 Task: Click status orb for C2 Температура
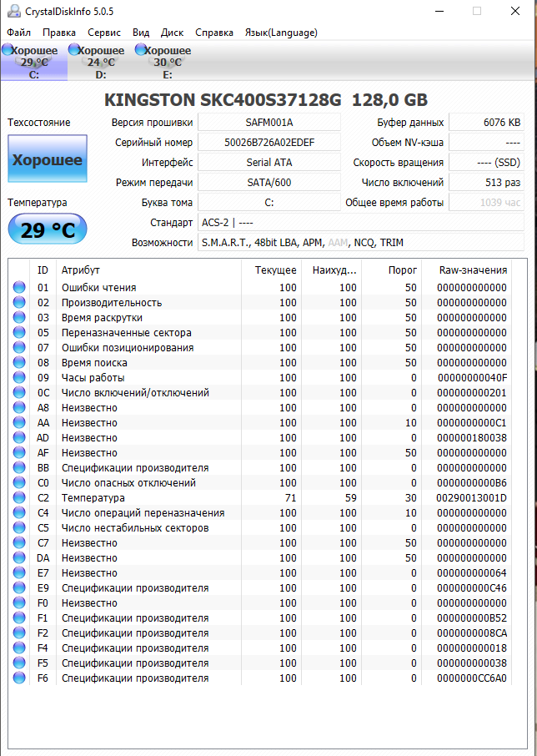(19, 498)
